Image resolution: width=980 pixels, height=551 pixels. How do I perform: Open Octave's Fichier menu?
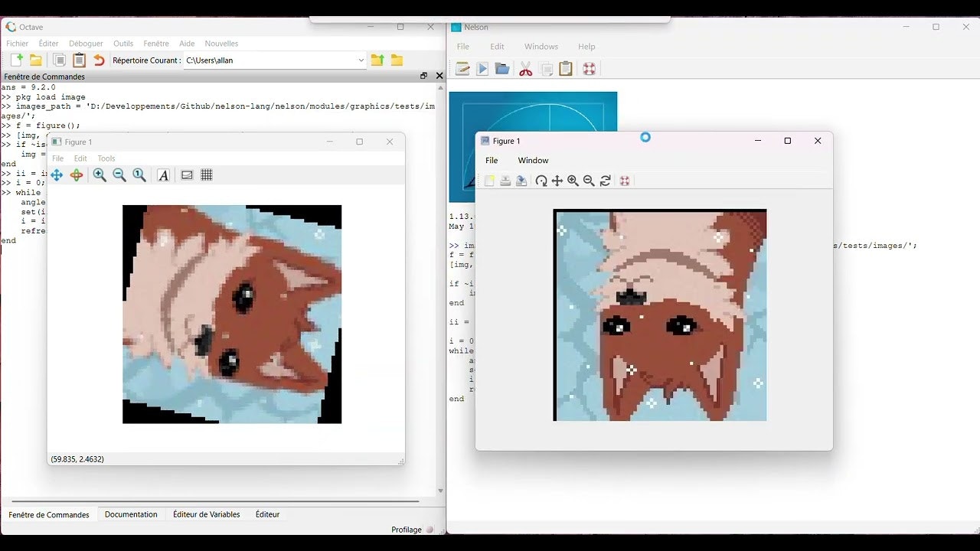(18, 44)
